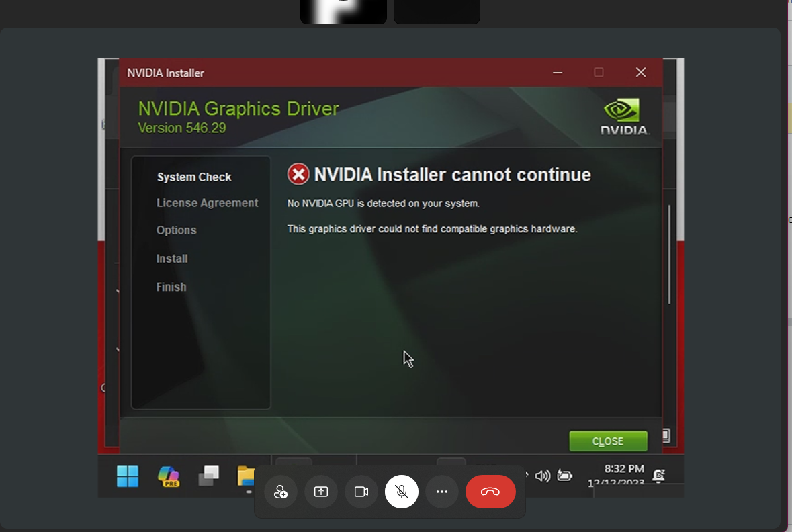Hang up the call

coord(490,492)
